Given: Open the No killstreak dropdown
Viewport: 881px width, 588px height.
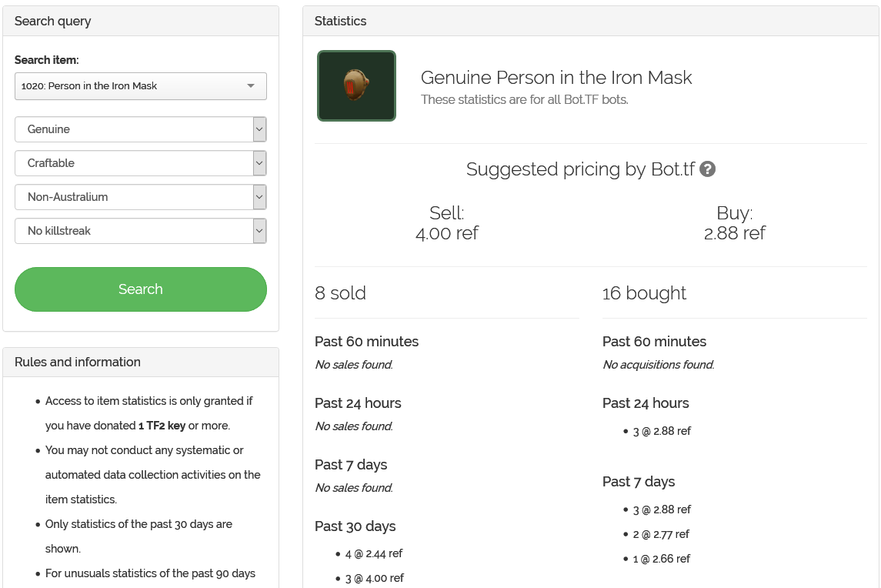Looking at the screenshot, I should coord(141,231).
